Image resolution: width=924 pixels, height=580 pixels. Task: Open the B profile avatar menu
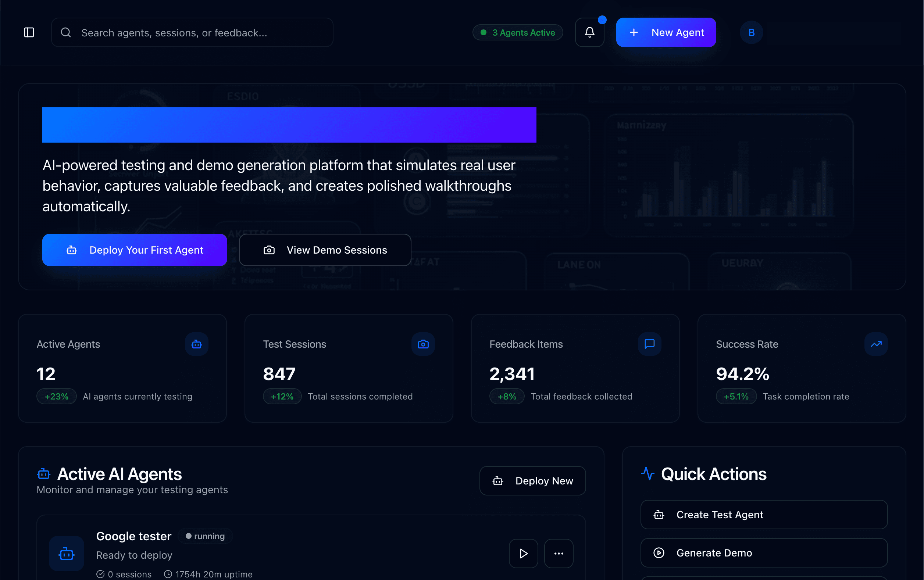(x=751, y=32)
